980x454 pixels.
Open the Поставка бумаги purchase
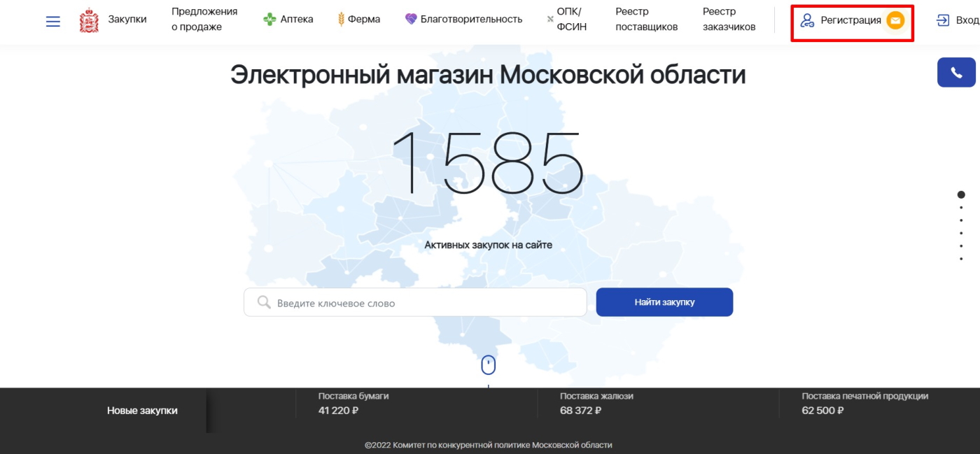pos(353,396)
